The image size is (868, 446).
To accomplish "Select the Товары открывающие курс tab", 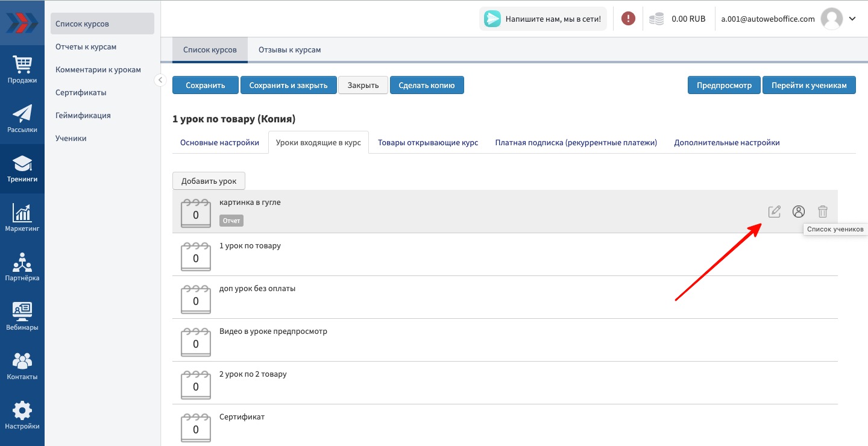I will (x=428, y=143).
